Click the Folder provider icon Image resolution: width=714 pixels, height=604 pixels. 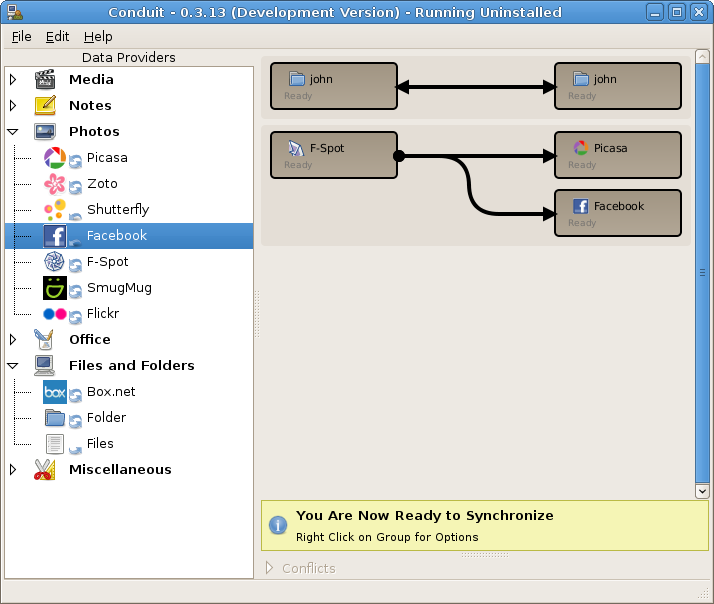55,418
